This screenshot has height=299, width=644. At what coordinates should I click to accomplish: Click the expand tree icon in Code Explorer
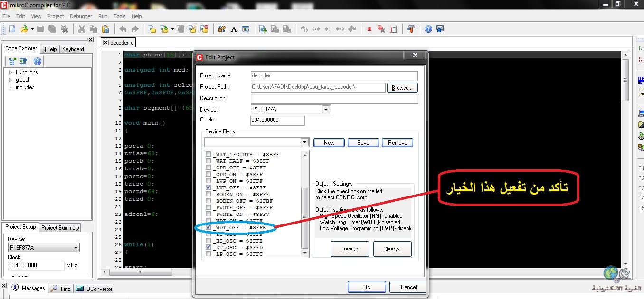point(13,61)
